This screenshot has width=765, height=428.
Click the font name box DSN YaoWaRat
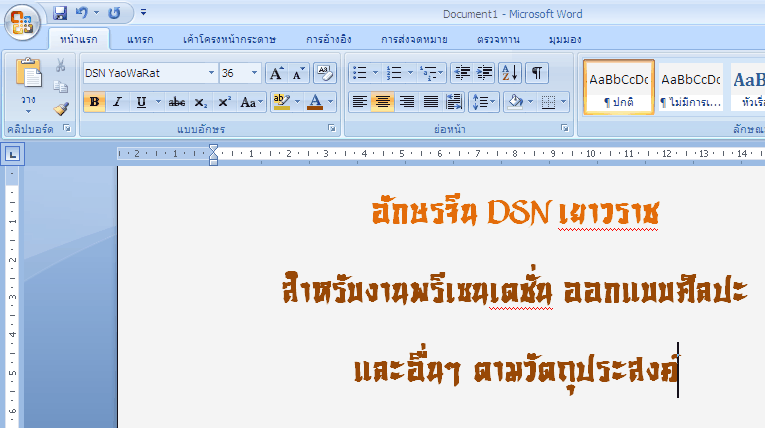coord(144,73)
